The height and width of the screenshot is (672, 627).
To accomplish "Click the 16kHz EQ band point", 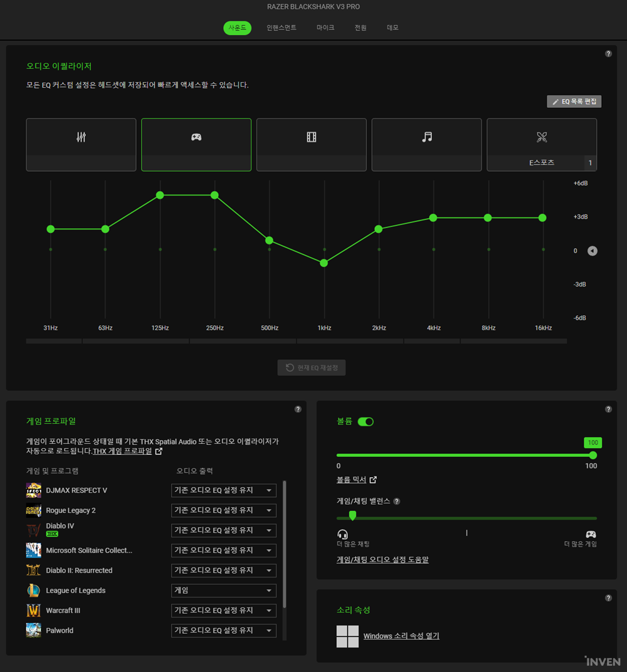I will tap(542, 218).
